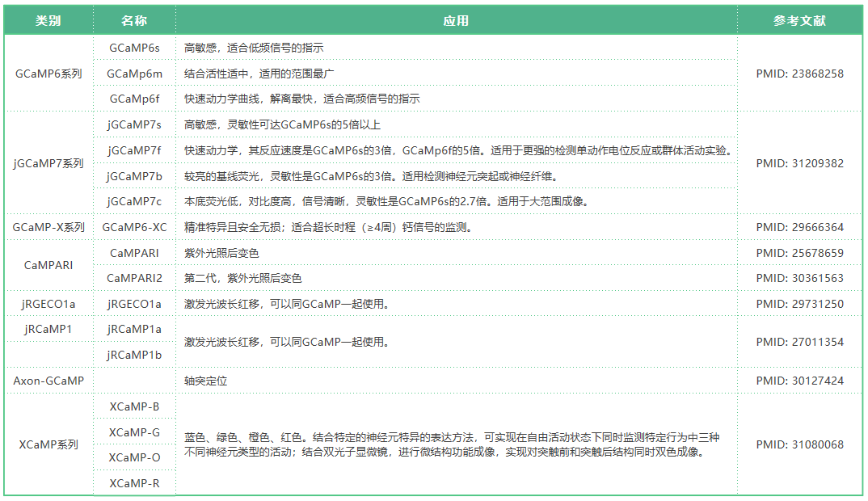The image size is (868, 501).
Task: Select the CaMPARI category cell
Action: (48, 265)
